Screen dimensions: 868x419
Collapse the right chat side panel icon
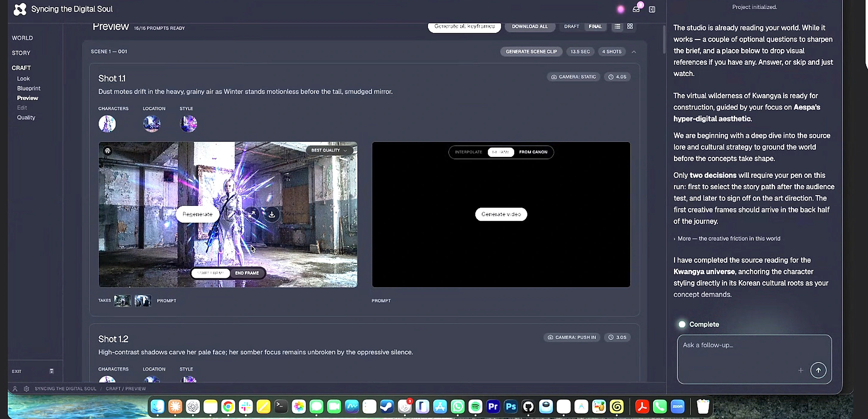pos(652,10)
